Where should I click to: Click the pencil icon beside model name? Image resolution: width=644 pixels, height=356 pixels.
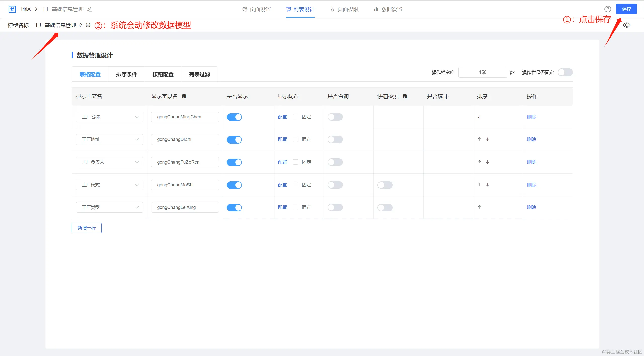(81, 25)
